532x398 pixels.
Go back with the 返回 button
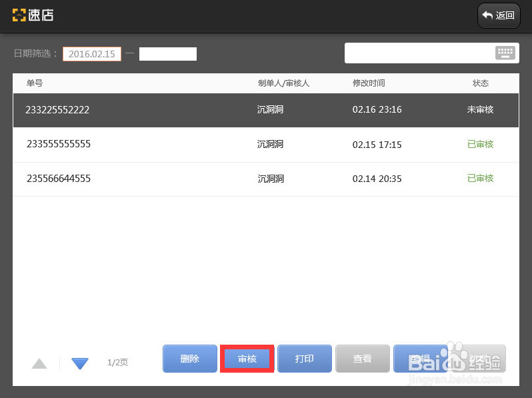click(499, 15)
